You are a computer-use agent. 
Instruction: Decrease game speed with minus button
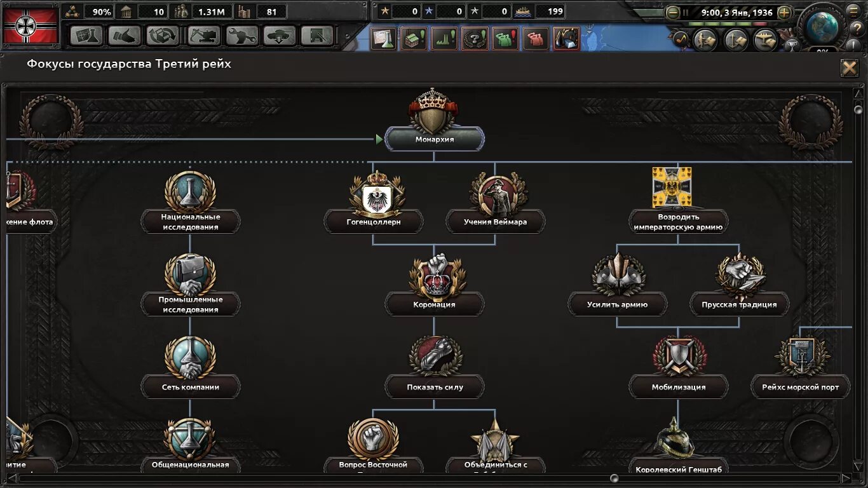[x=673, y=12]
